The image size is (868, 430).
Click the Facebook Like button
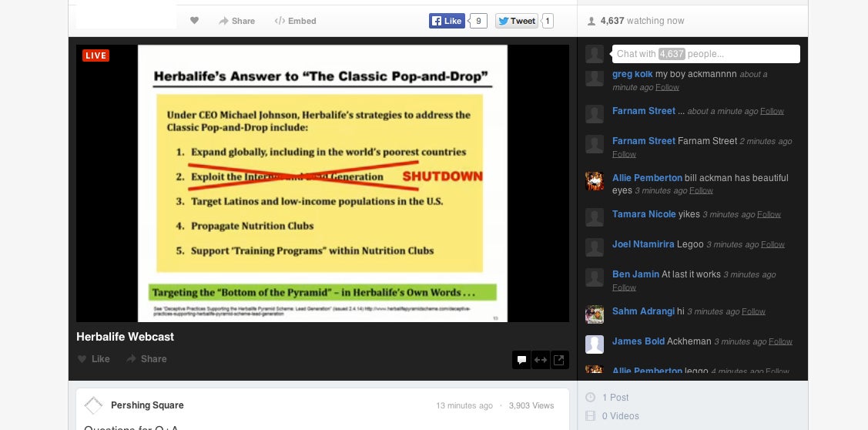coord(447,21)
